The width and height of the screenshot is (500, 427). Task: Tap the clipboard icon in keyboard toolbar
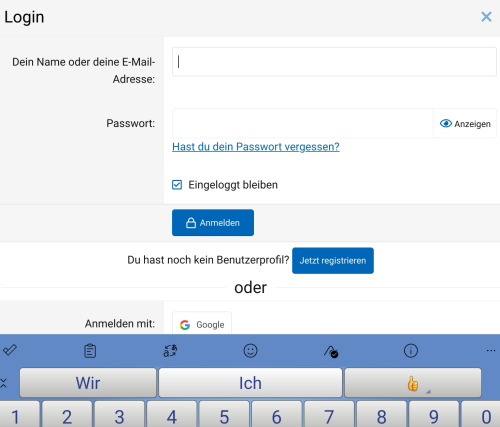[x=90, y=351]
